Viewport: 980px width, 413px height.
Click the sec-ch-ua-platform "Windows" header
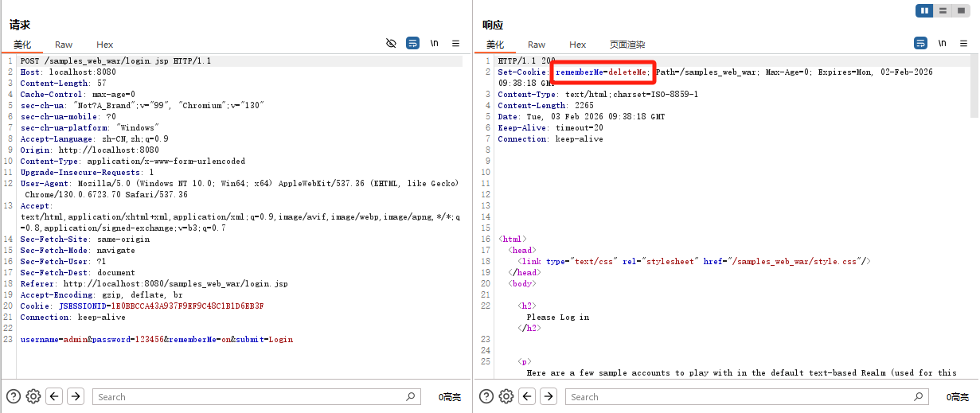pos(90,127)
